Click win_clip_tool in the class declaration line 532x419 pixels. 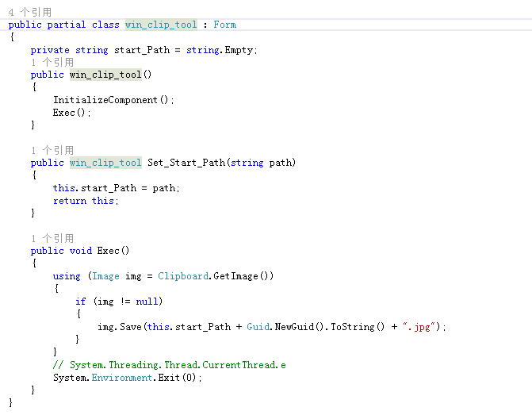[161, 25]
